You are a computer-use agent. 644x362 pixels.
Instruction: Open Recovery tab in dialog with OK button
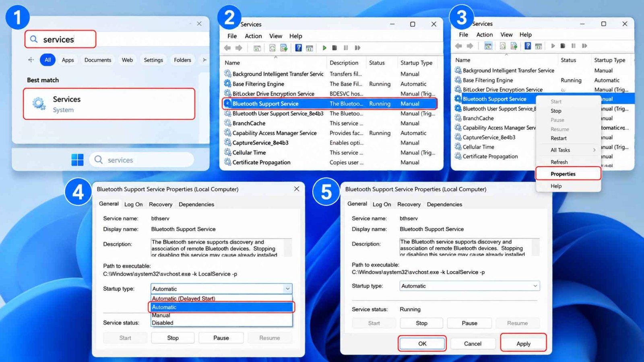409,204
